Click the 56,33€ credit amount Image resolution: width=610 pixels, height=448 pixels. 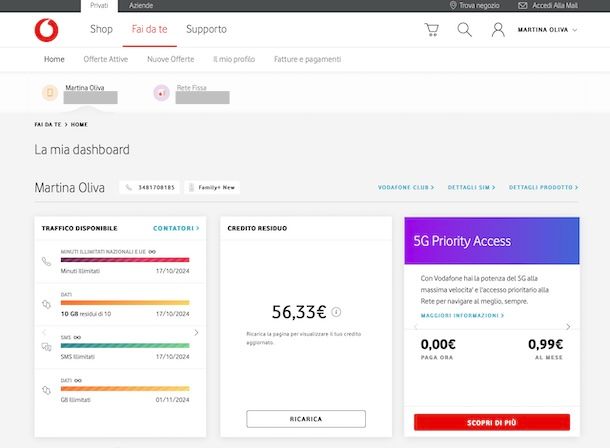pos(299,312)
